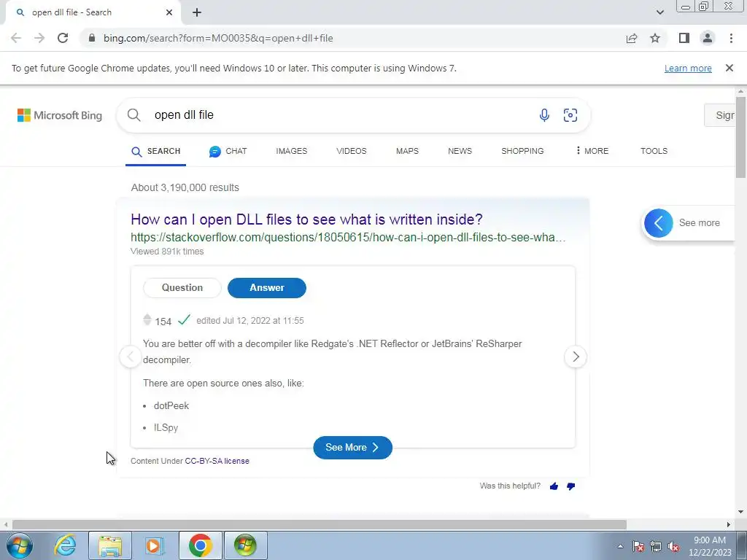Open network status tray icon
This screenshot has height=560, width=747.
[x=656, y=547]
